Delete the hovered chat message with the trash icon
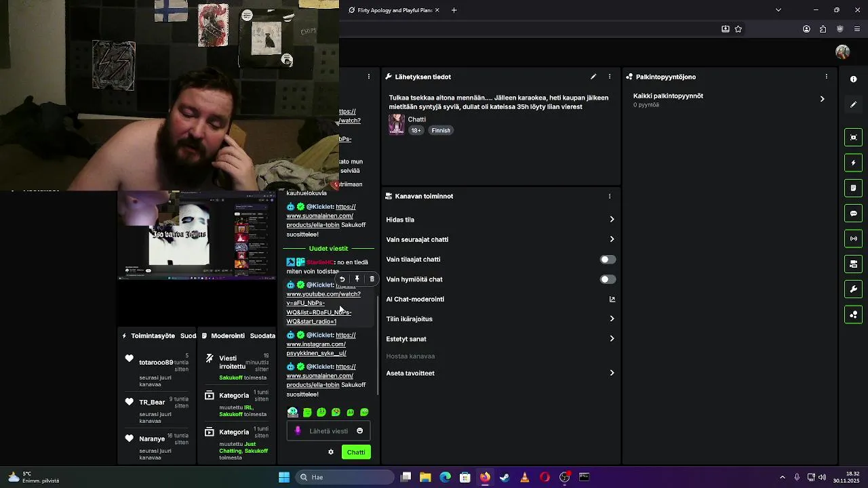868x488 pixels. pos(372,279)
